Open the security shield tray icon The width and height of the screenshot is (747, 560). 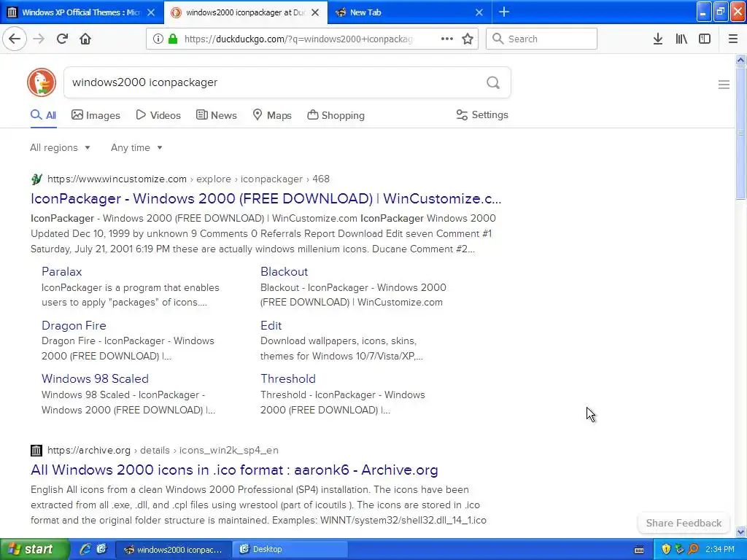666,549
